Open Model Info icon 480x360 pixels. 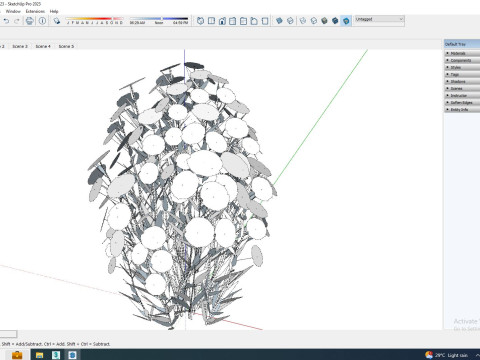coord(42,21)
